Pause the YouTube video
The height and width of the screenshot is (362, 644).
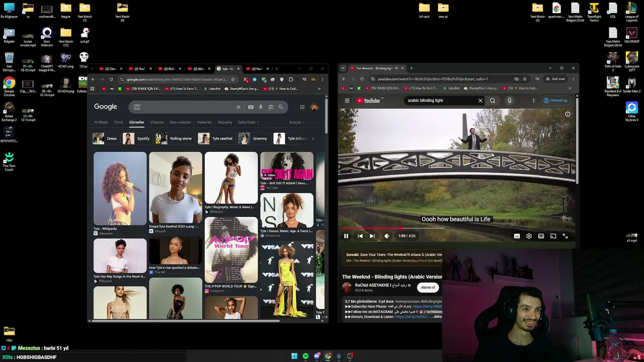346,236
